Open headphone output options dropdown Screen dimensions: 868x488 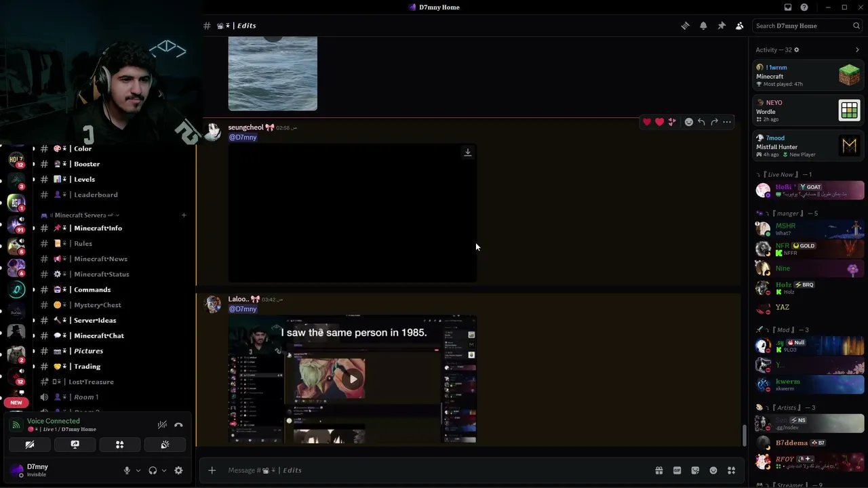(164, 470)
